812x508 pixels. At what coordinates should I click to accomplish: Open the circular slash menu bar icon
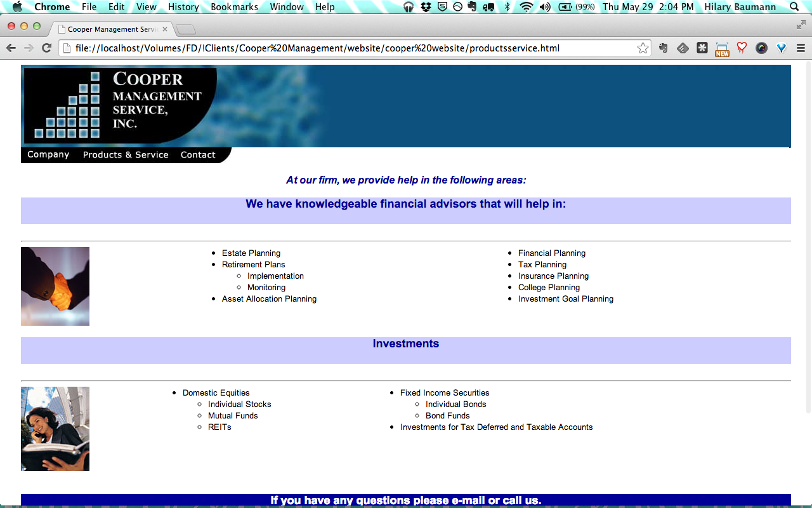click(x=457, y=7)
